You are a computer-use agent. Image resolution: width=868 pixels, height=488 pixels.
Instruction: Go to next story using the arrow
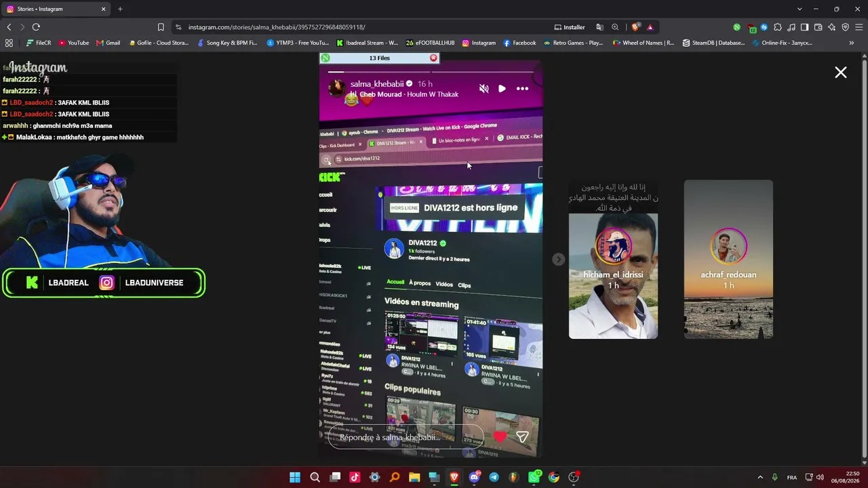point(558,259)
